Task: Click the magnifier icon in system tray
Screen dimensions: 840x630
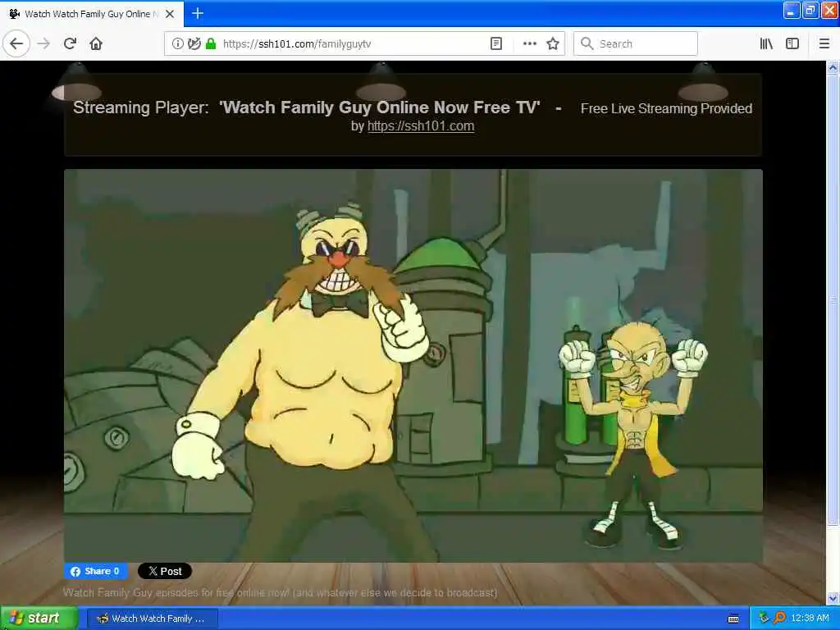Action: (x=780, y=619)
